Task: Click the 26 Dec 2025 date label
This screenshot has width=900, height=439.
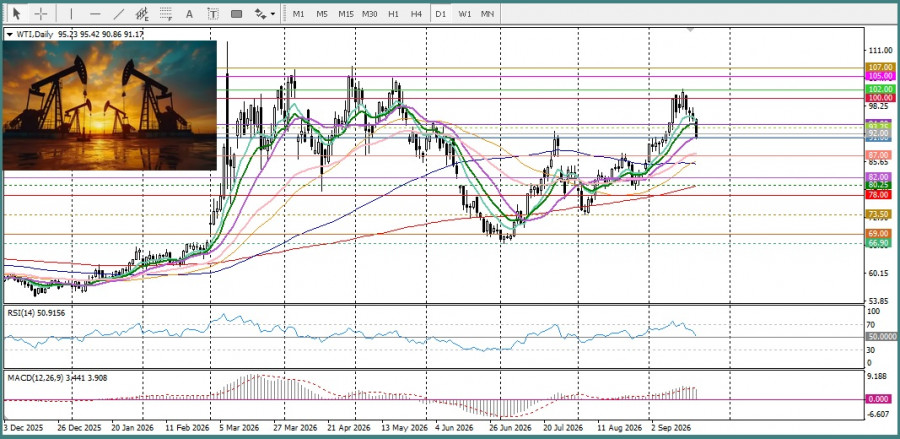Action: pyautogui.click(x=79, y=428)
